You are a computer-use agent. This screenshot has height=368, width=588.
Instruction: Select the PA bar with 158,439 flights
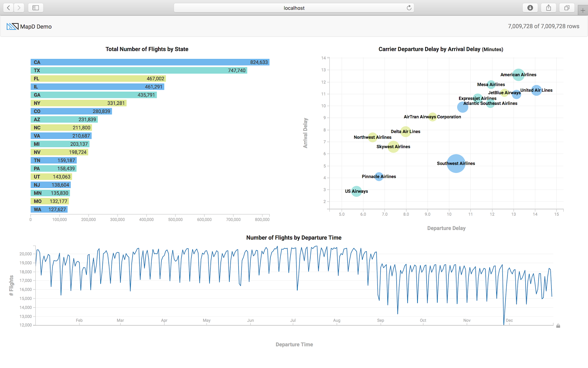(54, 169)
